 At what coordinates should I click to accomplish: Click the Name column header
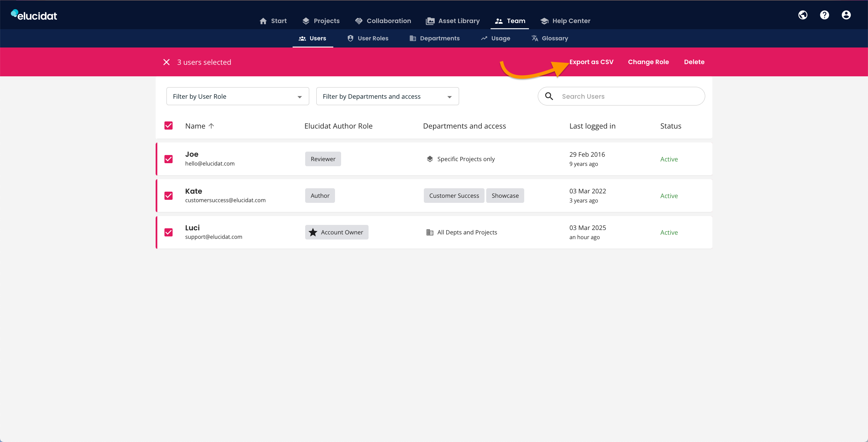195,126
